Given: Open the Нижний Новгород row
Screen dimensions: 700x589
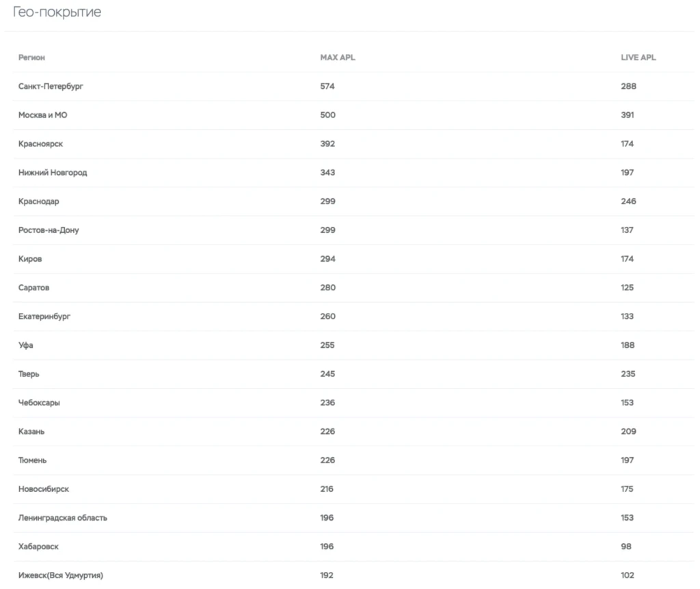Looking at the screenshot, I should click(353, 173).
